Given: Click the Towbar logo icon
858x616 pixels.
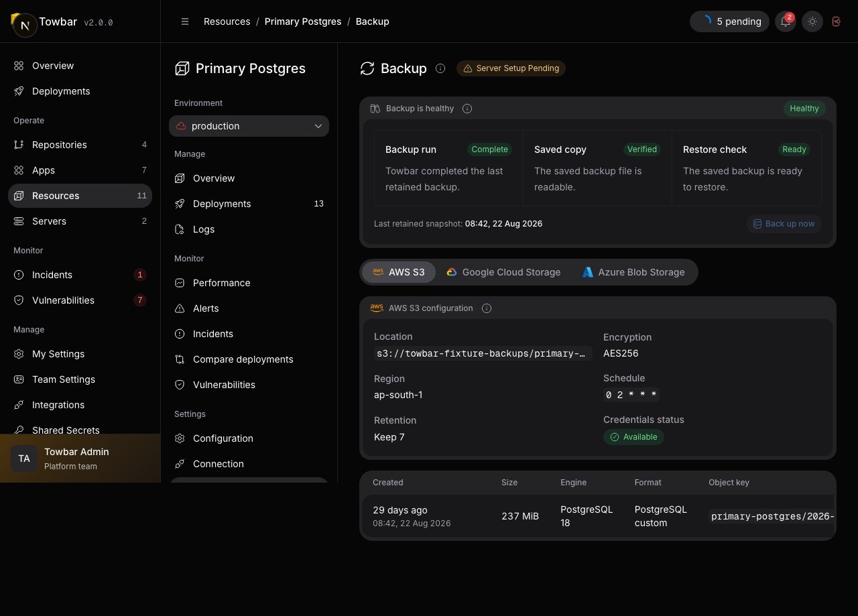Looking at the screenshot, I should click(x=24, y=25).
